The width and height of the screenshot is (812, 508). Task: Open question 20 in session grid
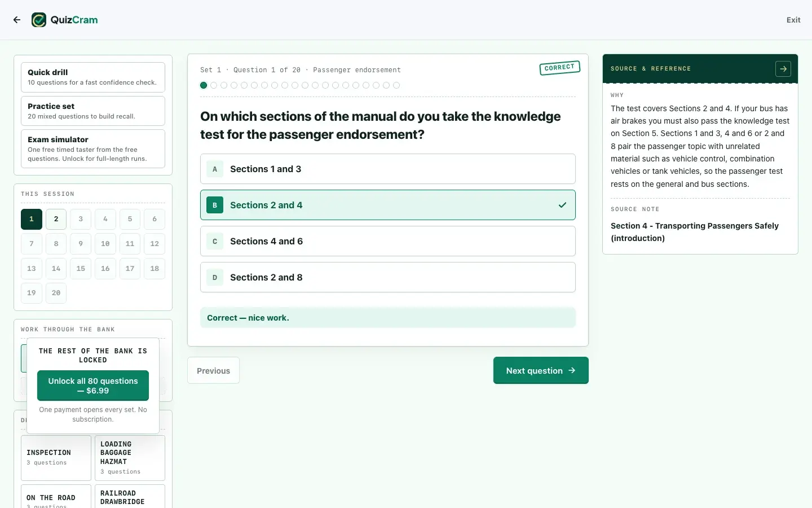point(56,293)
